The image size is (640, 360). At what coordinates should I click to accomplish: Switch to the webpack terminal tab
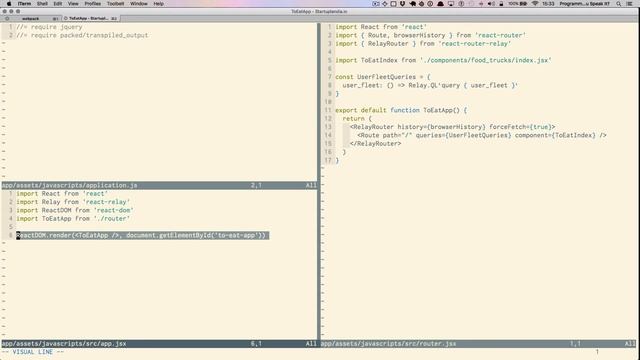pos(31,18)
